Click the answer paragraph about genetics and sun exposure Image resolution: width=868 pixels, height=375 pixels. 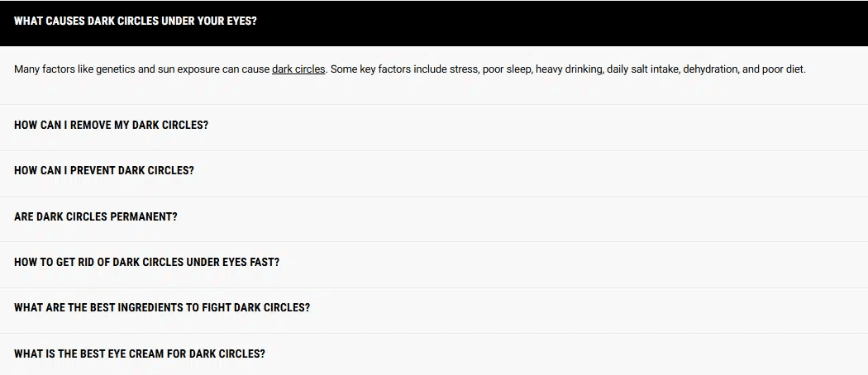click(410, 69)
